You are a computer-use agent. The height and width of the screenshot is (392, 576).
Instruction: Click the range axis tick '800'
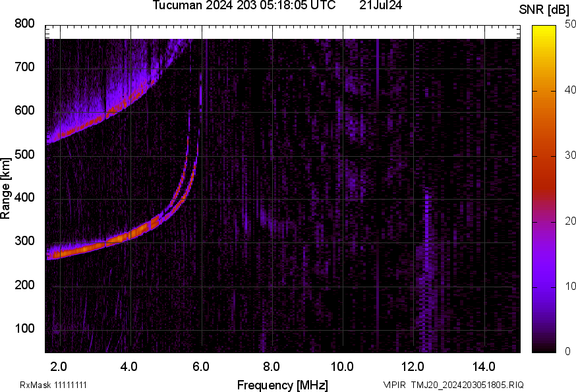click(x=24, y=24)
